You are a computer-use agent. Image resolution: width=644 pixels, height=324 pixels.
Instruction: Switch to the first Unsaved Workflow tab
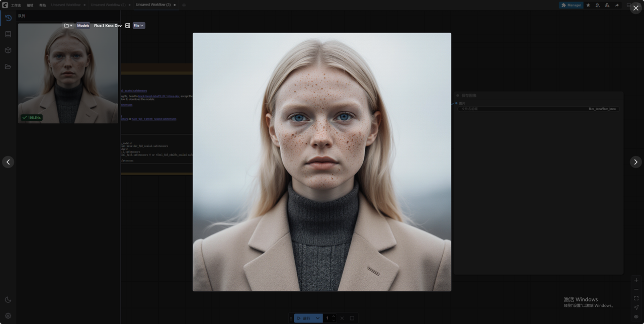click(x=66, y=5)
